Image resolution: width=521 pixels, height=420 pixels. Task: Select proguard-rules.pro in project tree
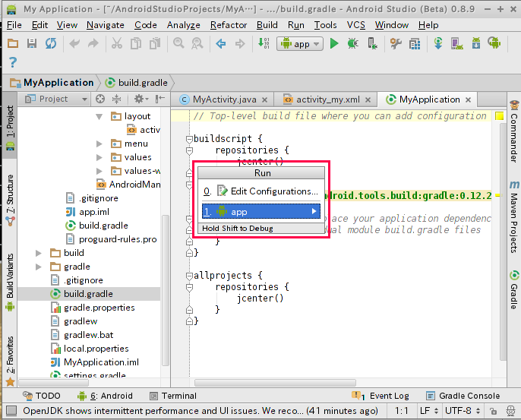pyautogui.click(x=111, y=239)
